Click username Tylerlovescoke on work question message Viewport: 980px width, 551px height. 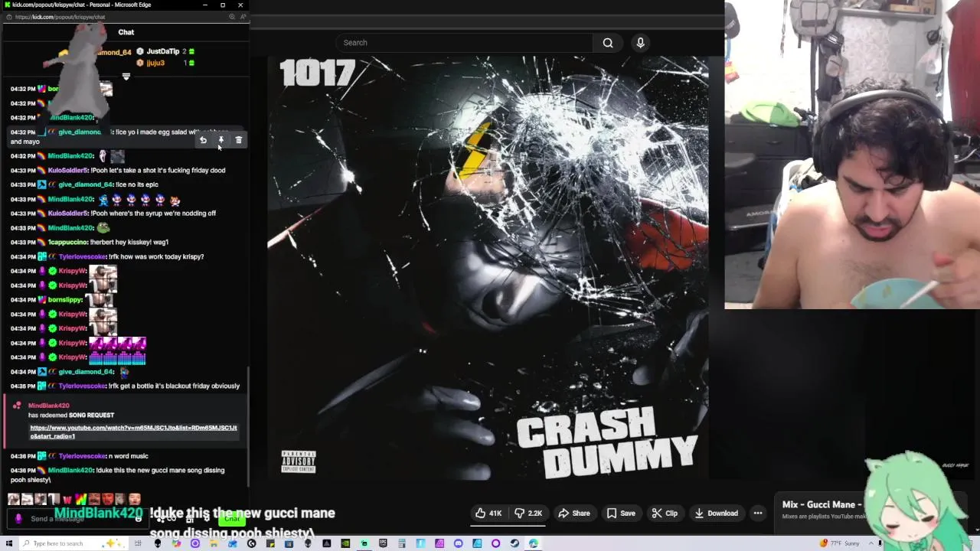82,256
